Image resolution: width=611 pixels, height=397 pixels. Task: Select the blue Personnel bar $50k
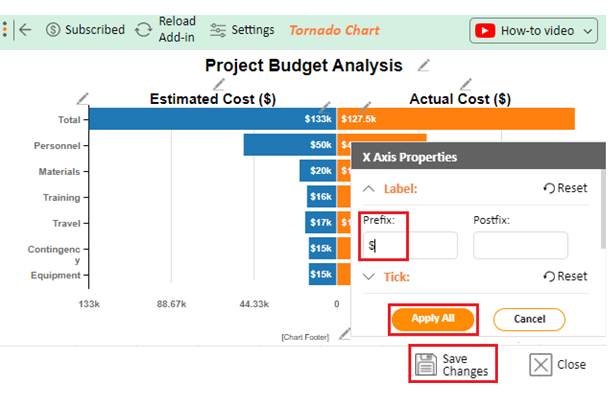(290, 145)
